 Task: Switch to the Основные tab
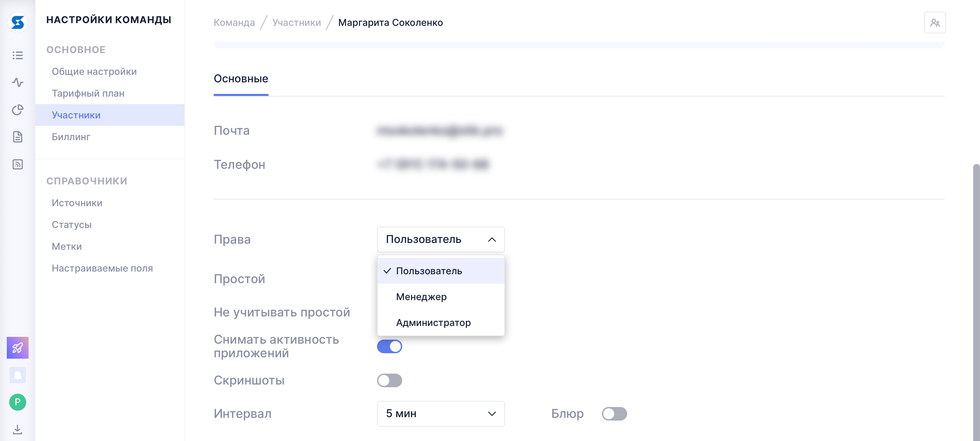pos(241,79)
